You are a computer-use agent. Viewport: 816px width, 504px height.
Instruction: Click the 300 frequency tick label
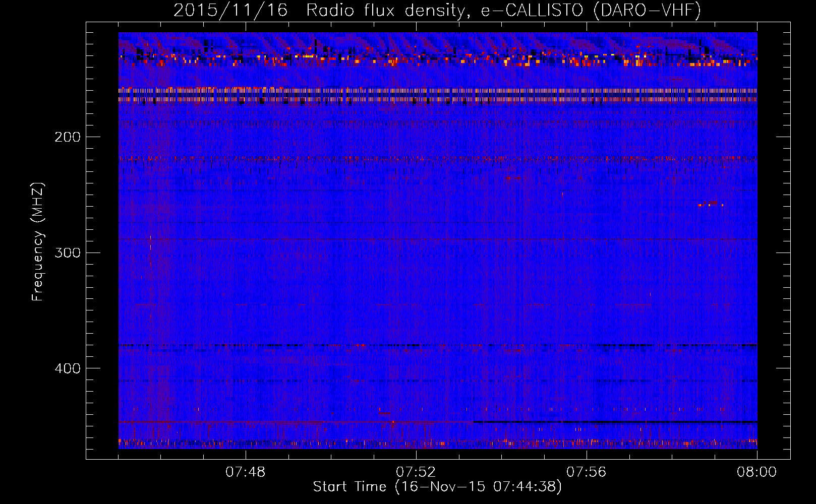[68, 253]
